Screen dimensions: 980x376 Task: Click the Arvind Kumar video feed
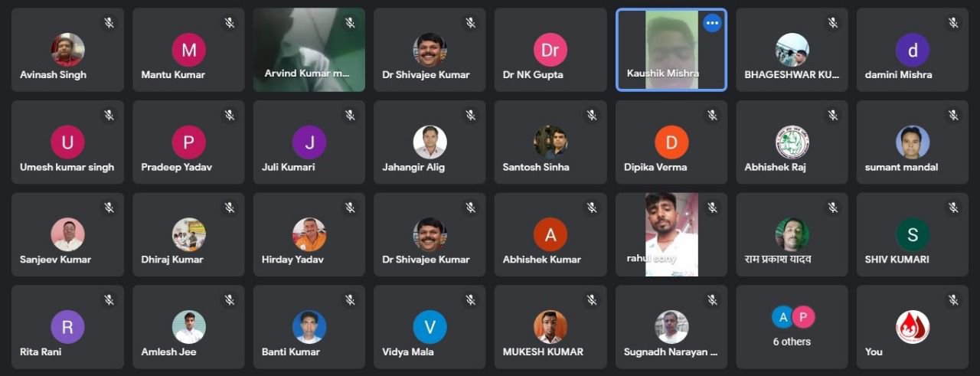(309, 50)
